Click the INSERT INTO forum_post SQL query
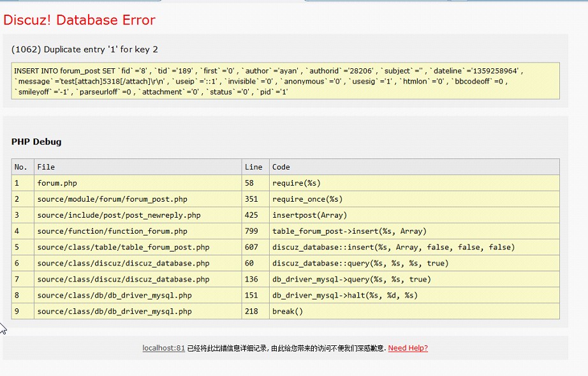This screenshot has height=376, width=588. pos(285,81)
